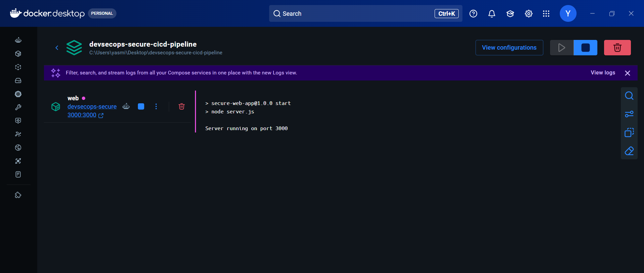
Task: Focus the Search field in header
Action: point(365,13)
